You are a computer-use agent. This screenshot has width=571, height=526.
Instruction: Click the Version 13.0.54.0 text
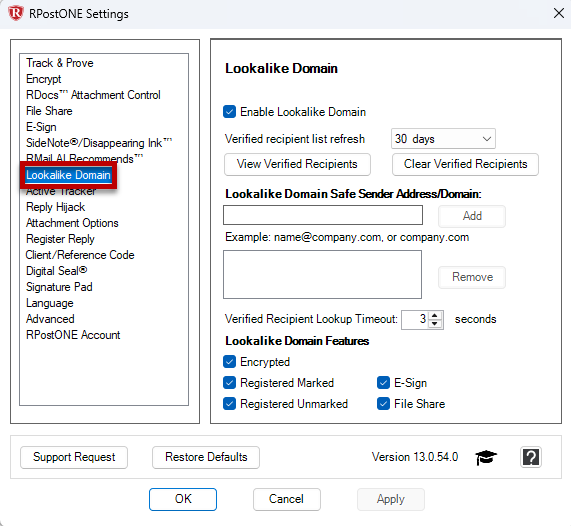coord(415,457)
